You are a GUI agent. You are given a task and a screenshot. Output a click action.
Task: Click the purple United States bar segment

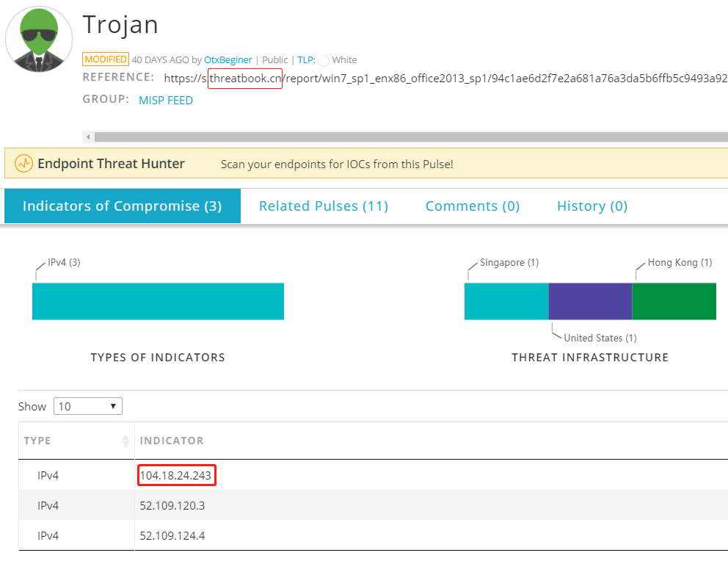590,301
